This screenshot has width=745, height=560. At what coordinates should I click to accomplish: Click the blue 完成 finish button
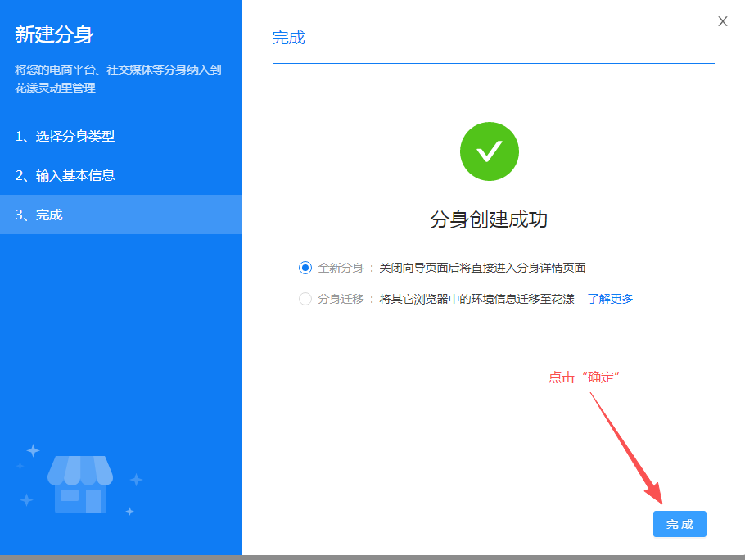point(680,524)
